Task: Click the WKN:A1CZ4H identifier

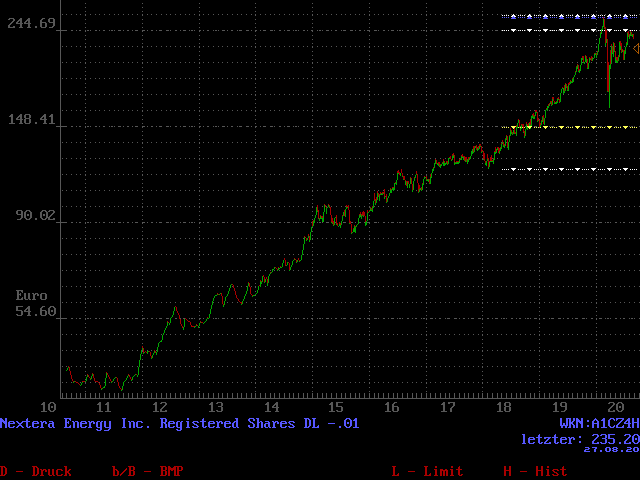Action: (598, 424)
